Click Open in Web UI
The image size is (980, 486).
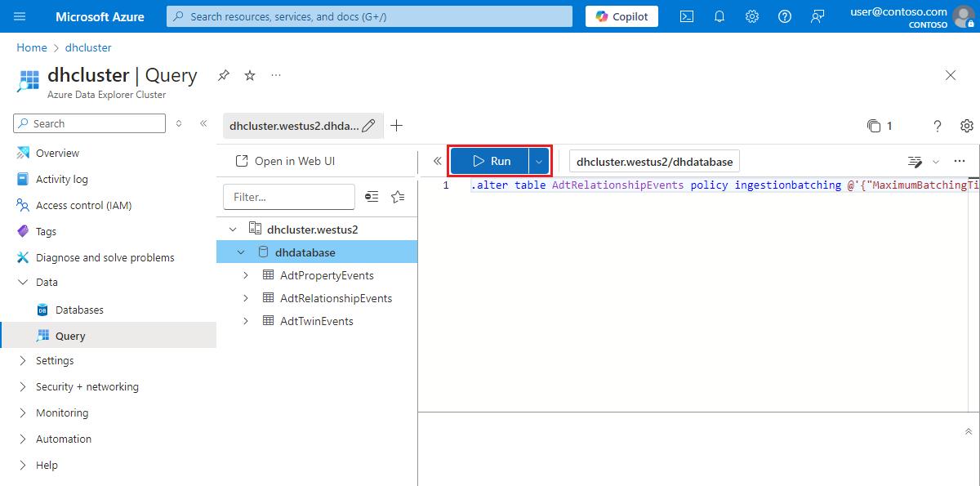tap(285, 161)
